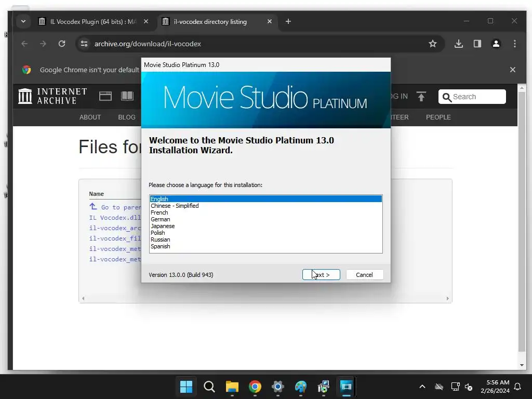Click the Internet Archive upload icon
Screen dimensions: 532x399
click(x=421, y=96)
